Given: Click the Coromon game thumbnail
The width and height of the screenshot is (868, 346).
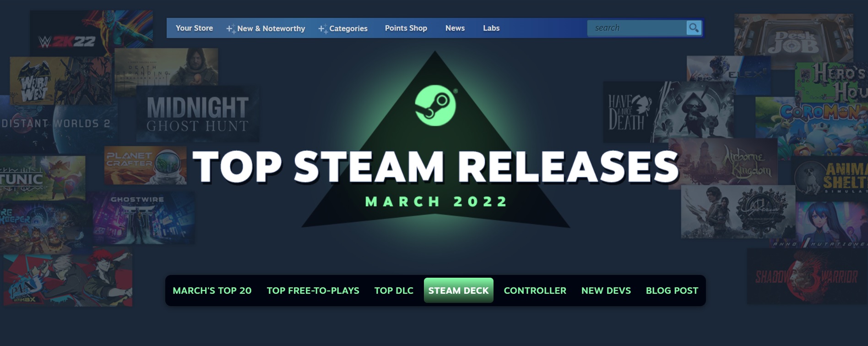Looking at the screenshot, I should pos(812,126).
